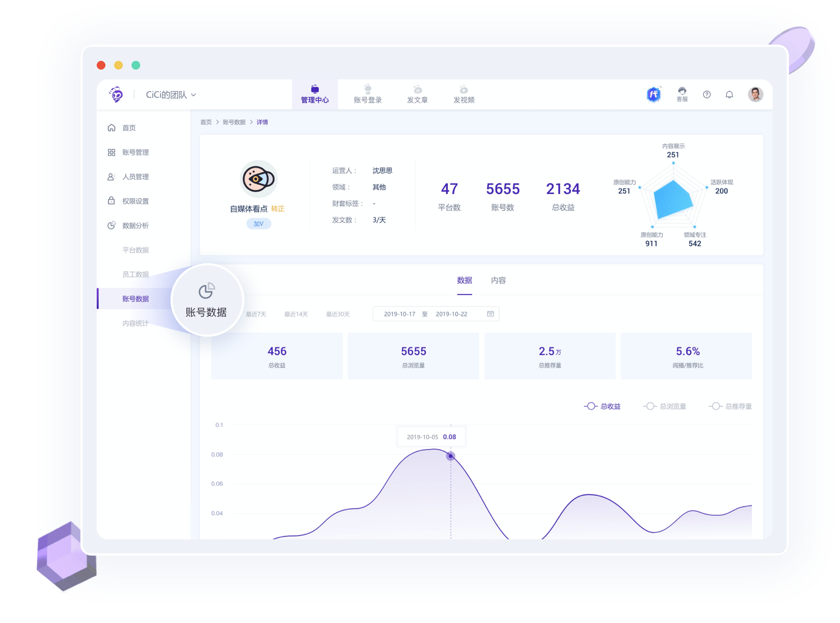Click the 2.5万 总推荐量 stat card

(x=550, y=356)
